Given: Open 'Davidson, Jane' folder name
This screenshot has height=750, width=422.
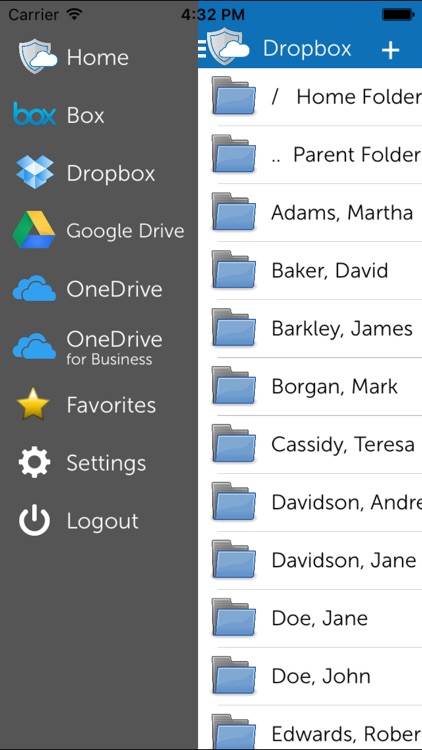Looking at the screenshot, I should pos(344,560).
